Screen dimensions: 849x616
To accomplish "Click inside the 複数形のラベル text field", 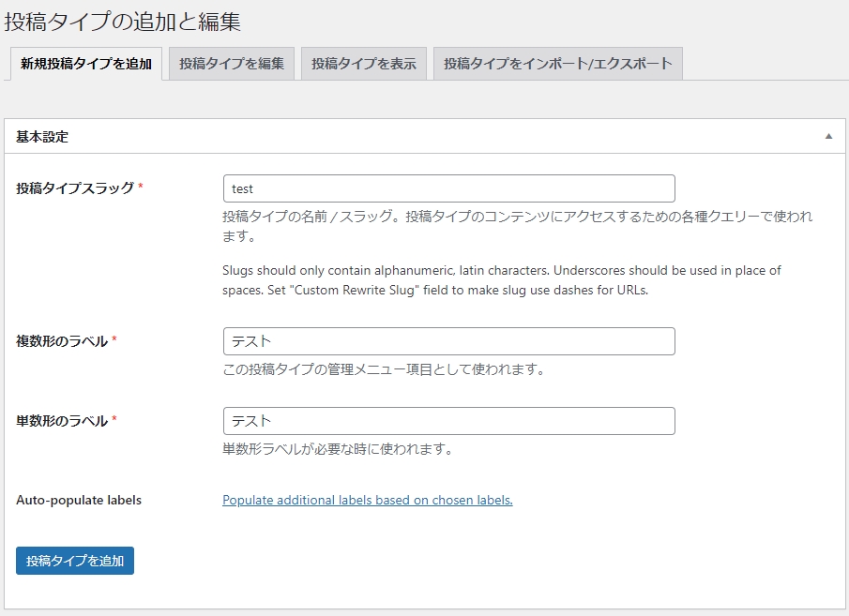I will tap(448, 340).
